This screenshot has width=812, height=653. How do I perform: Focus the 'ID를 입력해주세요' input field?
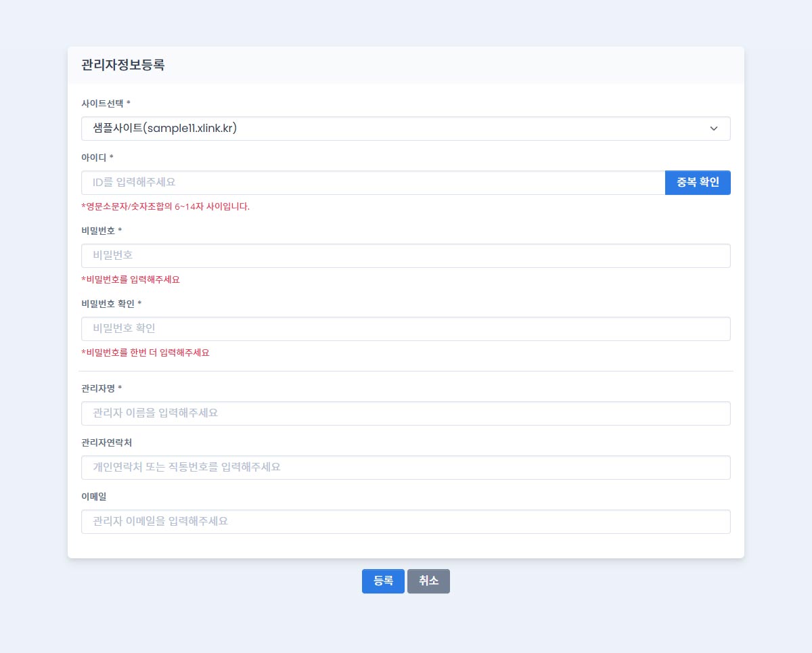pyautogui.click(x=372, y=183)
